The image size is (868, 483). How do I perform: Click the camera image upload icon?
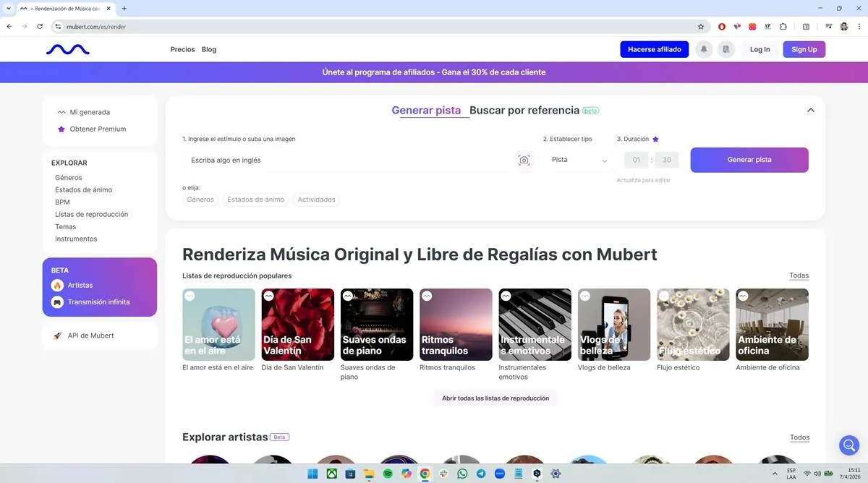coord(524,160)
